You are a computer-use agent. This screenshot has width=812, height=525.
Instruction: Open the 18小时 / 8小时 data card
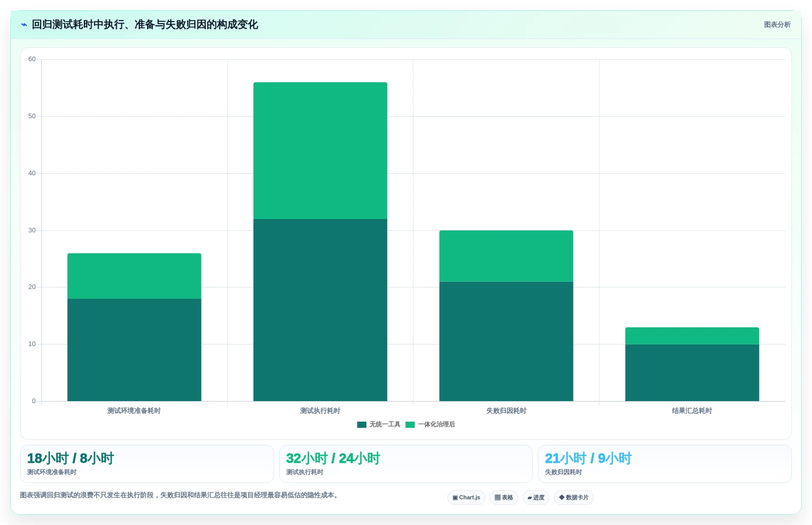point(147,464)
